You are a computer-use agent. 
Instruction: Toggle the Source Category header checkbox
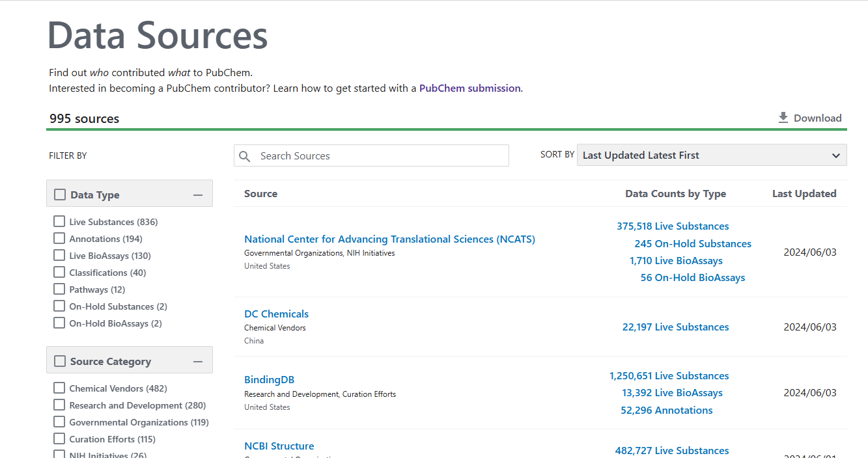60,361
